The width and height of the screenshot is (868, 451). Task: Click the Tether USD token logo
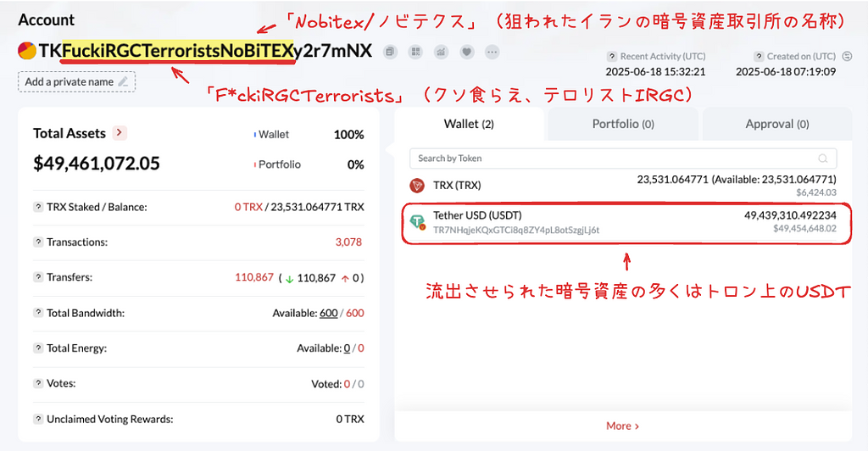pyautogui.click(x=417, y=222)
